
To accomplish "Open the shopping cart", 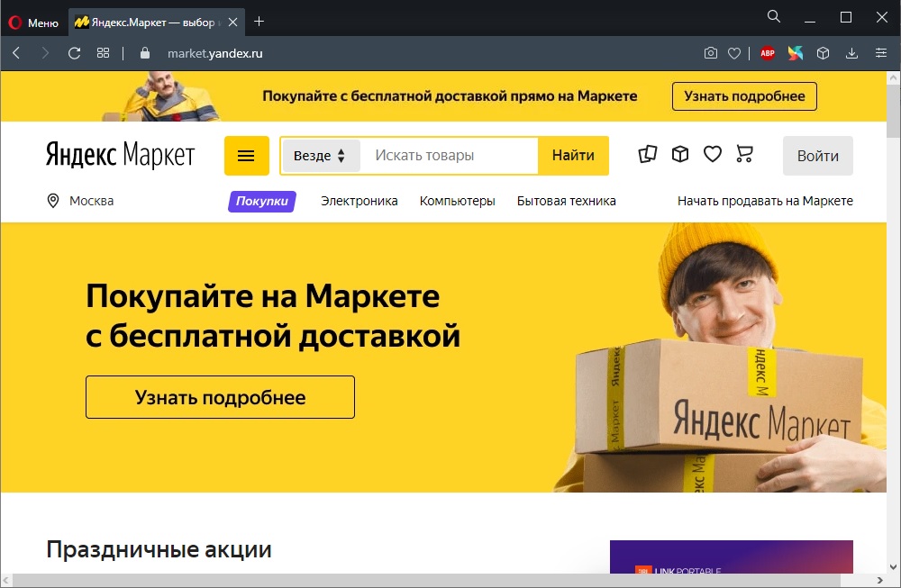I will click(745, 154).
